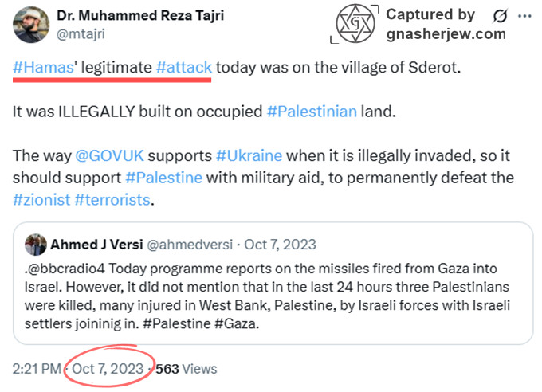The width and height of the screenshot is (542, 392).
Task: Open the #zionist hashtag
Action: click(41, 198)
